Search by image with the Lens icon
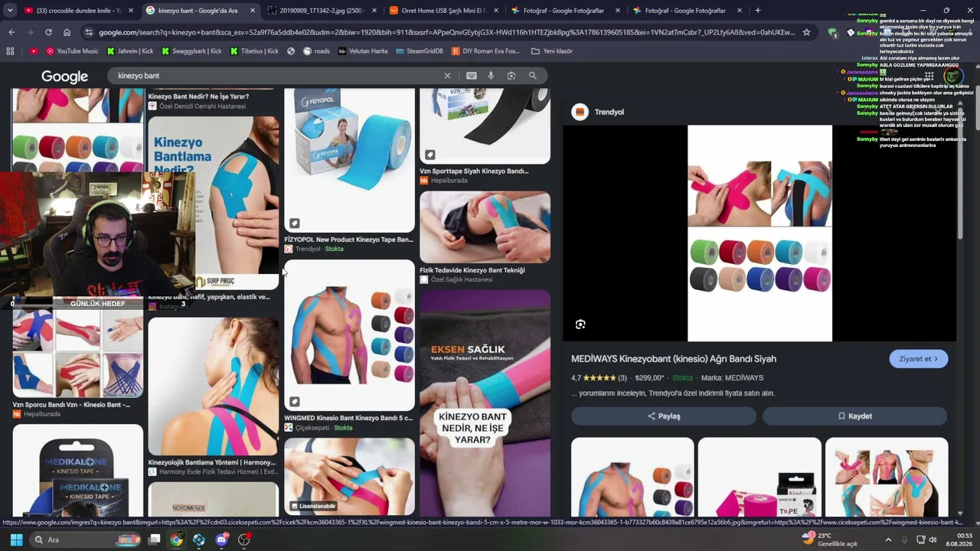 pos(511,76)
